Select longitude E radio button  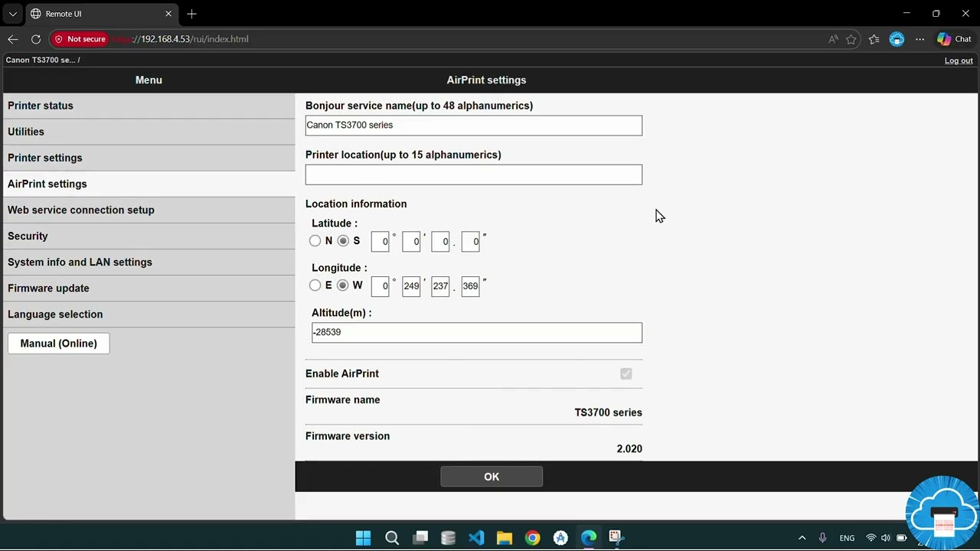click(315, 285)
